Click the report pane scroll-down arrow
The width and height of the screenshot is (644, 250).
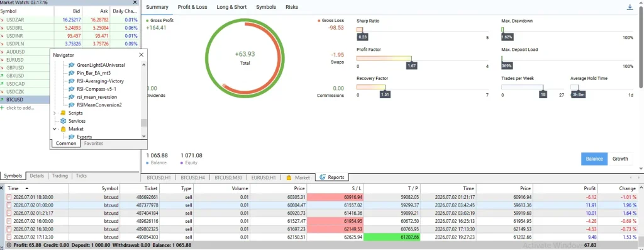pyautogui.click(x=641, y=168)
